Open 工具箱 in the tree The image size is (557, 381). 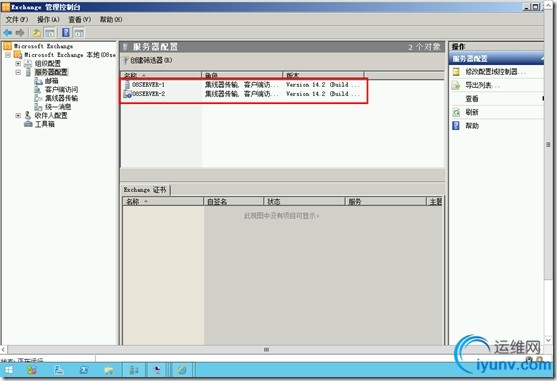tap(44, 124)
